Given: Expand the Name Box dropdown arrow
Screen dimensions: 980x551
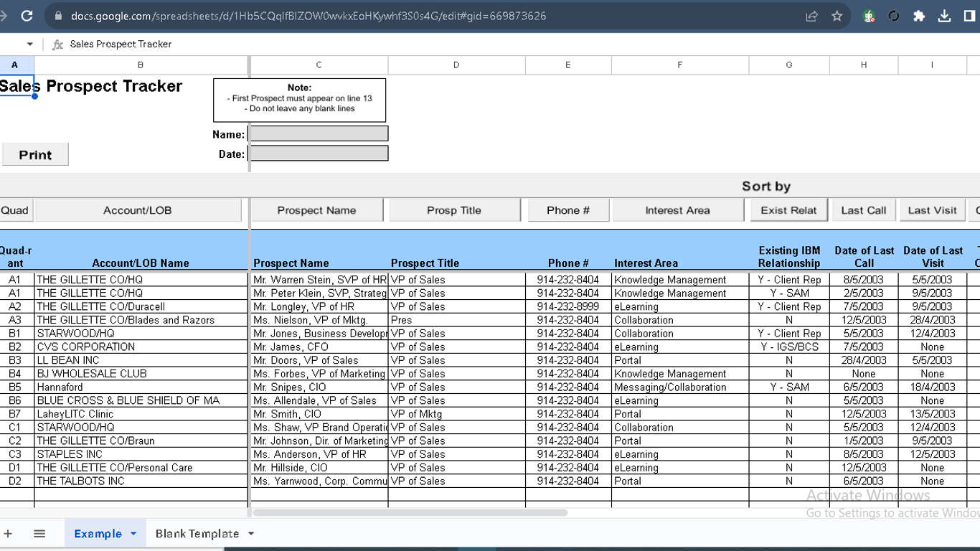Looking at the screenshot, I should pos(29,44).
